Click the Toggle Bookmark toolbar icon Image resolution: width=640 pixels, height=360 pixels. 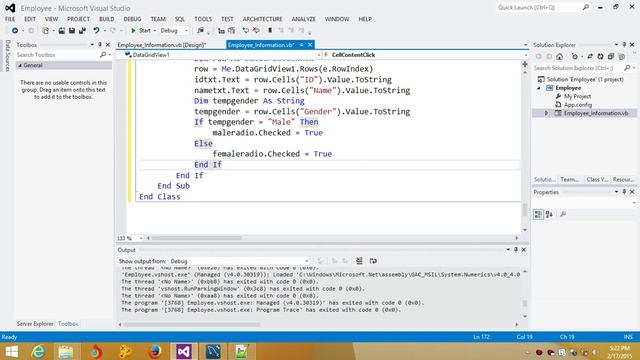(270, 31)
